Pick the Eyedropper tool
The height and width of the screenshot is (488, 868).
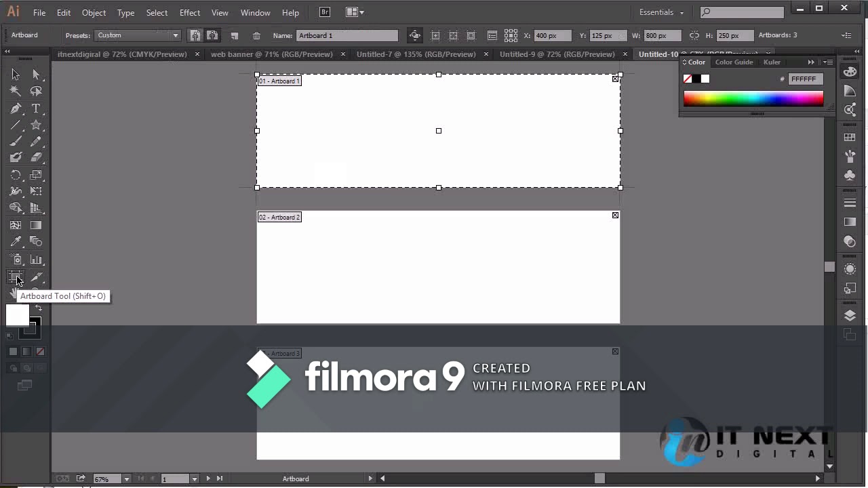tap(16, 241)
